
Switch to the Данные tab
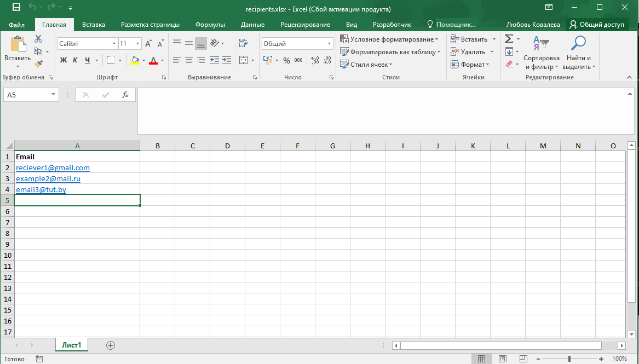coord(252,25)
